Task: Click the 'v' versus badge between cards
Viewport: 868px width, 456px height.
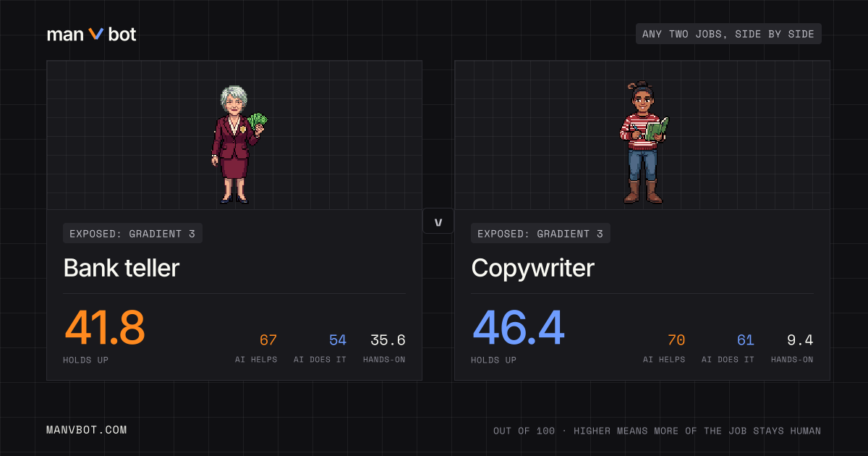Action: [438, 221]
